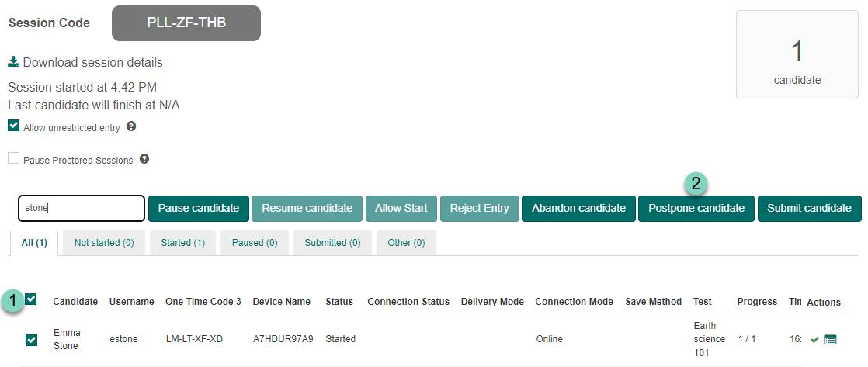
Task: Click the numbered marker 2 badge
Action: 696,184
